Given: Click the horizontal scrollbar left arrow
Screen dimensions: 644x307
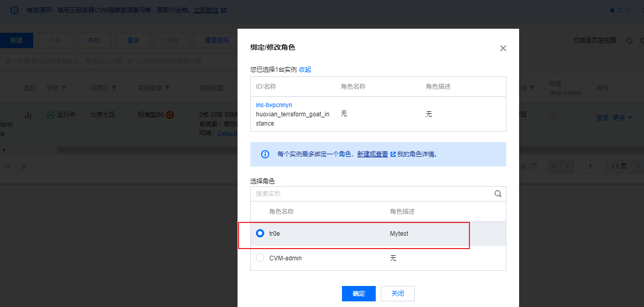Looking at the screenshot, I should pos(3,150).
